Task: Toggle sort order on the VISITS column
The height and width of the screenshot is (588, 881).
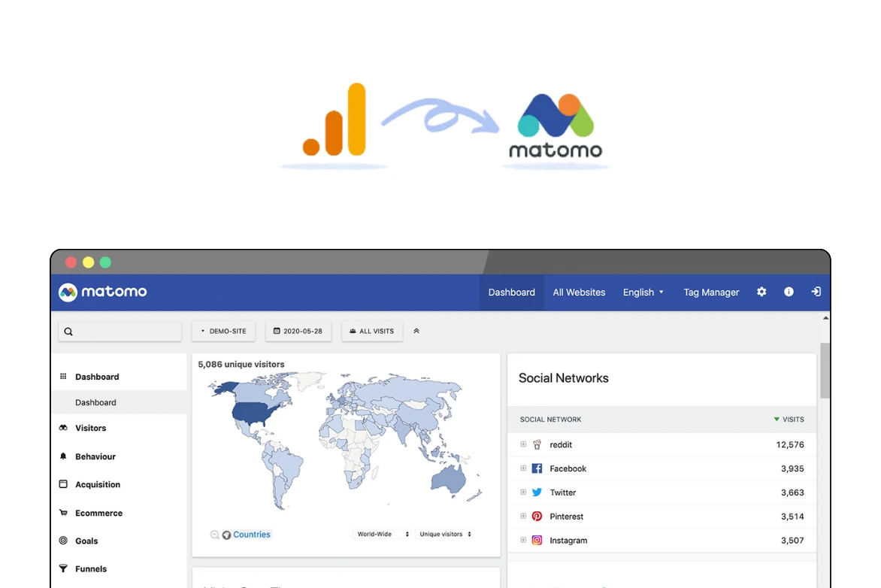Action: (789, 419)
